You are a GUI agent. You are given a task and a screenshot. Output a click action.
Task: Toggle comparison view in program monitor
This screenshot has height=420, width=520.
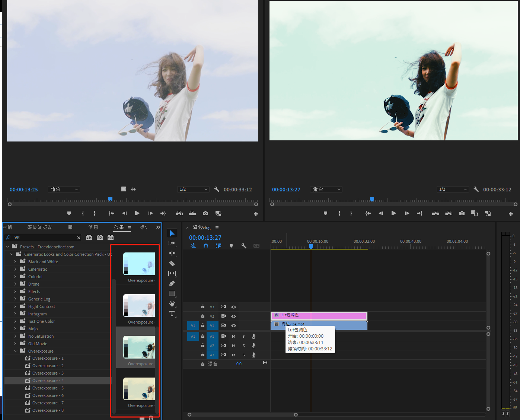475,213
